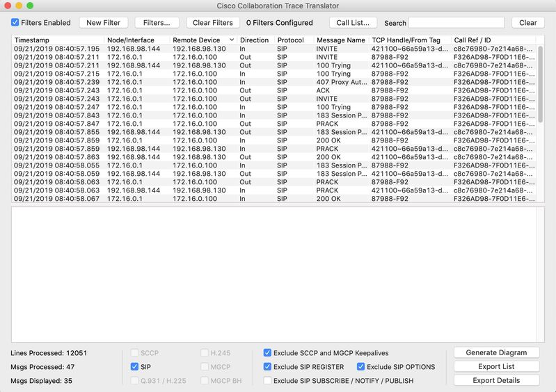
Task: Toggle the SIP protocol checkbox
Action: tap(134, 366)
